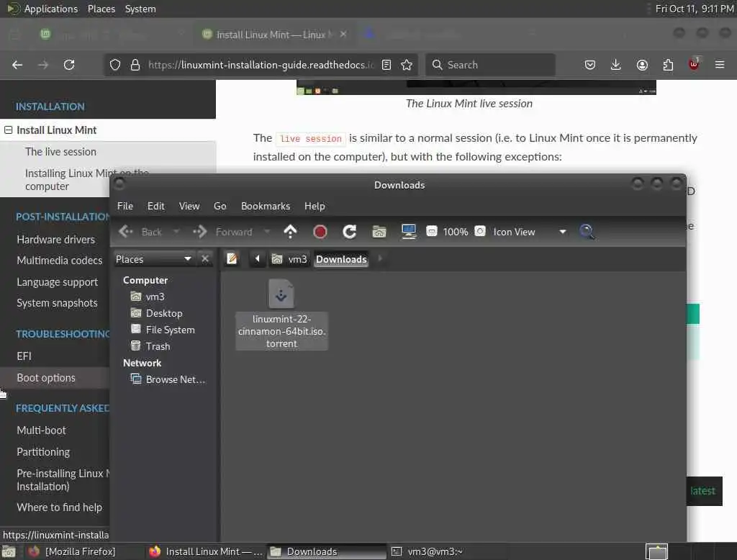
Task: Reload the Firefox page
Action: [69, 65]
